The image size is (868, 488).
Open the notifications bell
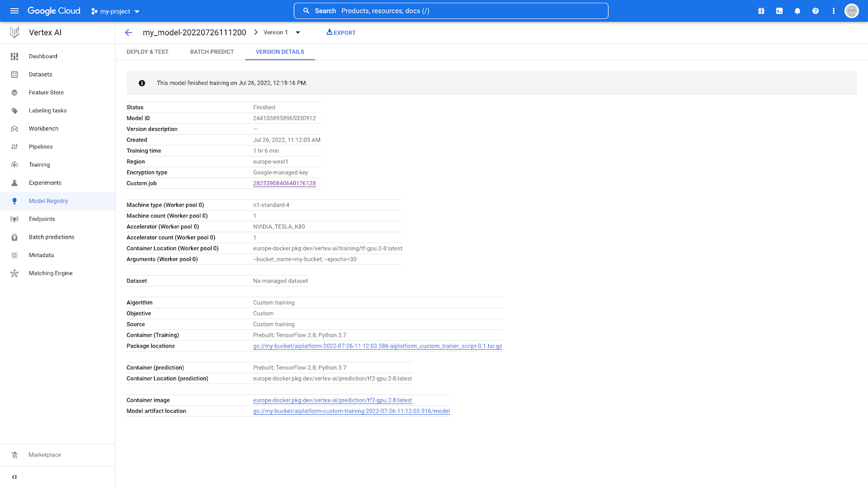click(x=797, y=11)
